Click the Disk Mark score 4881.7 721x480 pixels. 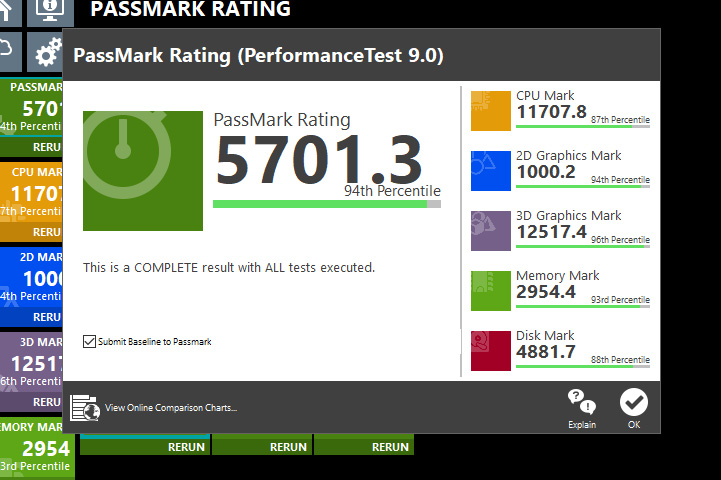click(x=546, y=352)
